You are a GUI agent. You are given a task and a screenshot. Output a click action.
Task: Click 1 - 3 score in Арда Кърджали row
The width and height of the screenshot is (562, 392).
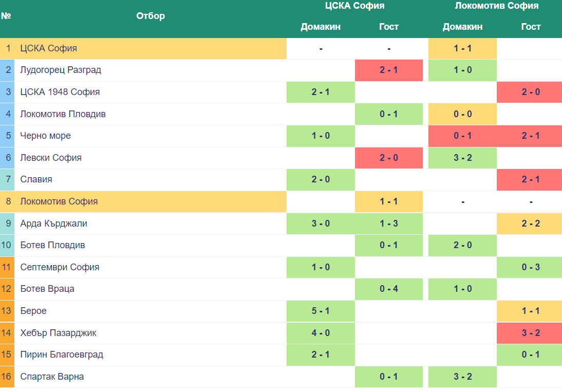pos(389,223)
